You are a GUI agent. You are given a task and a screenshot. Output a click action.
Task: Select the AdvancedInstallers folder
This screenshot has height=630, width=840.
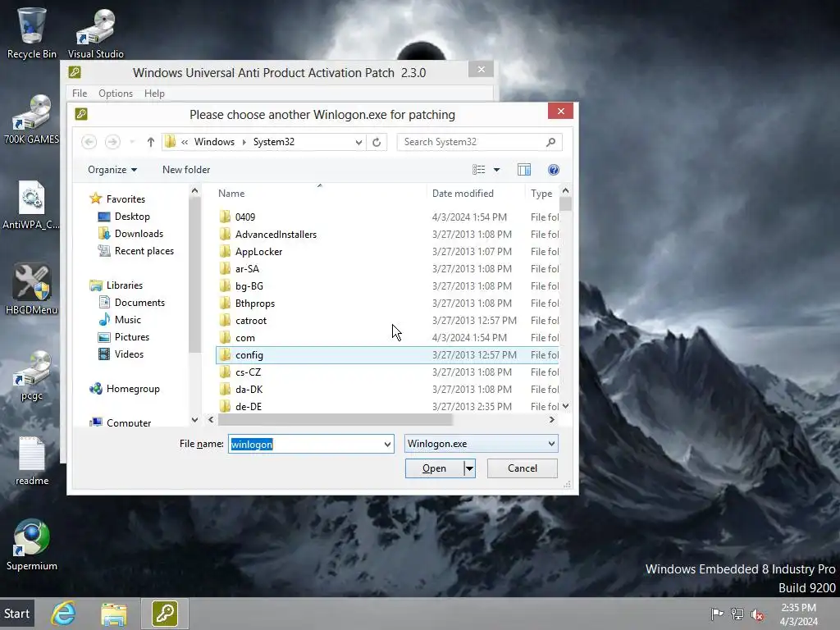coord(276,234)
